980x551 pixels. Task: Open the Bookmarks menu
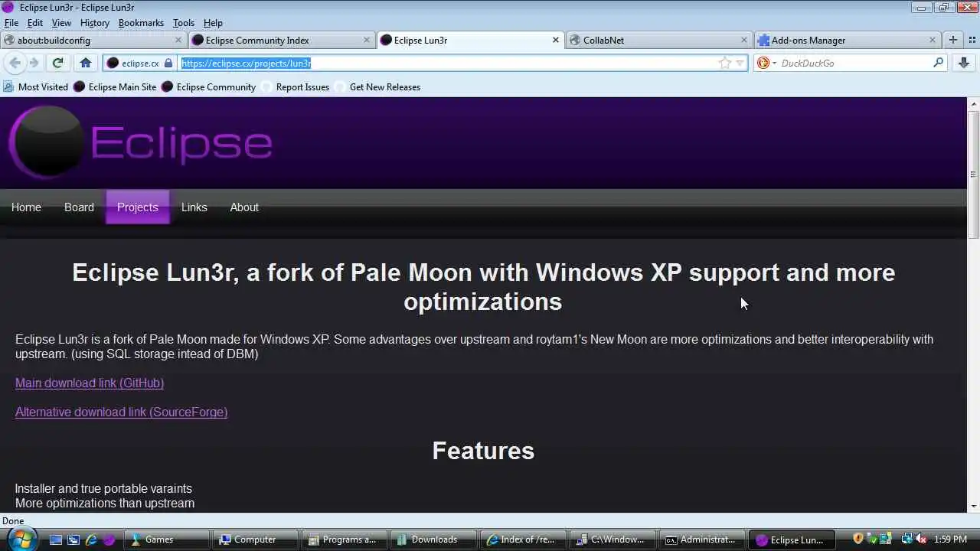(141, 23)
